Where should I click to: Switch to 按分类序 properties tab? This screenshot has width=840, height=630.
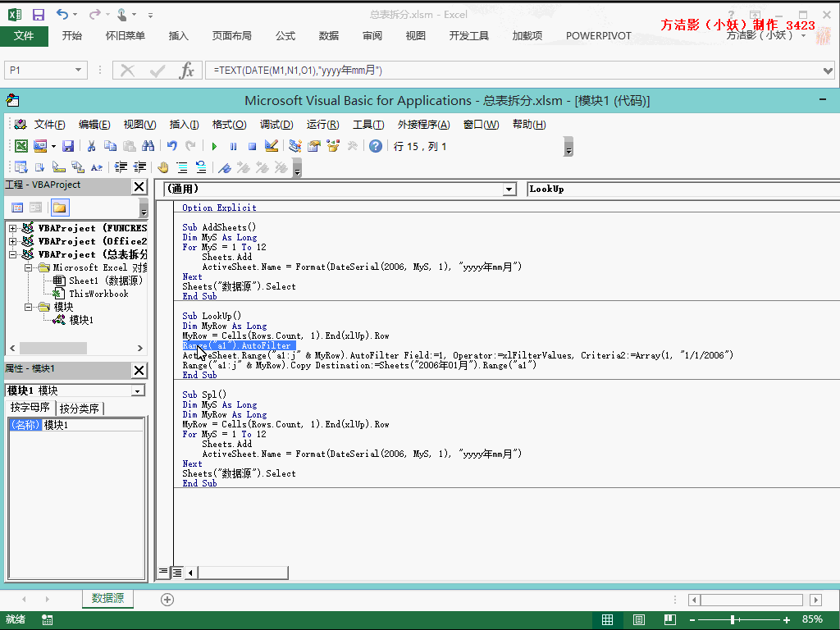pyautogui.click(x=80, y=409)
